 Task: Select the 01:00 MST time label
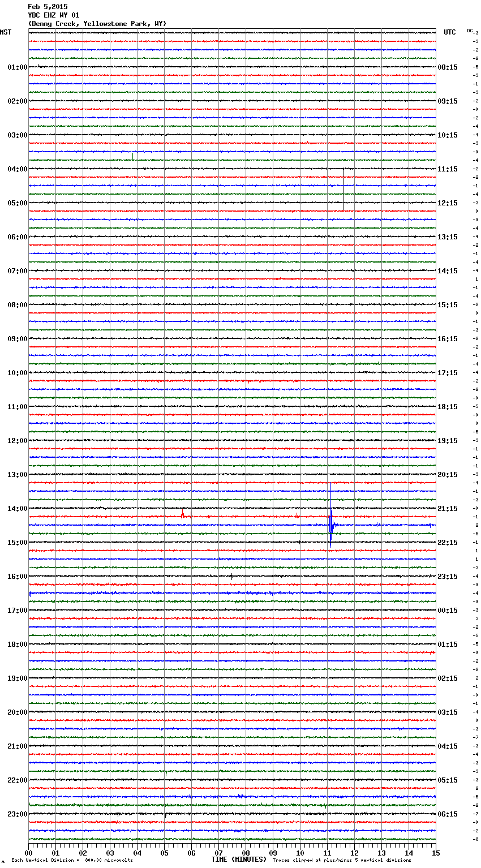(x=18, y=67)
